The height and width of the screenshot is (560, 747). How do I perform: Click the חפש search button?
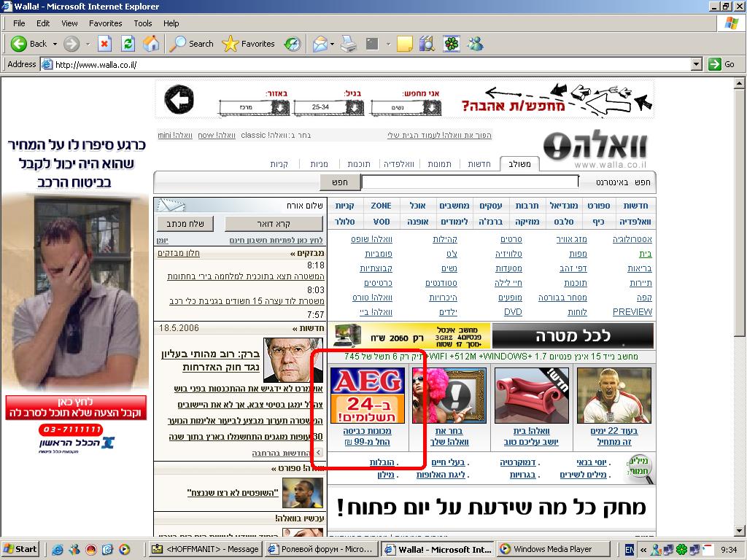point(340,182)
